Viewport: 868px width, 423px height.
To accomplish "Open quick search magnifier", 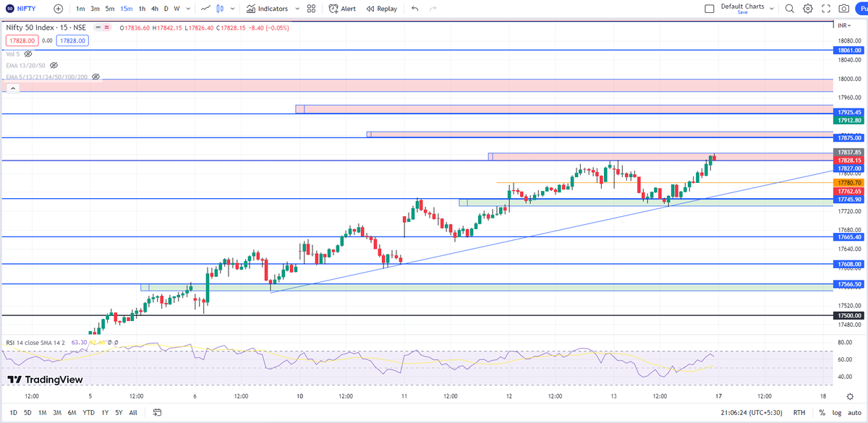I will 788,9.
